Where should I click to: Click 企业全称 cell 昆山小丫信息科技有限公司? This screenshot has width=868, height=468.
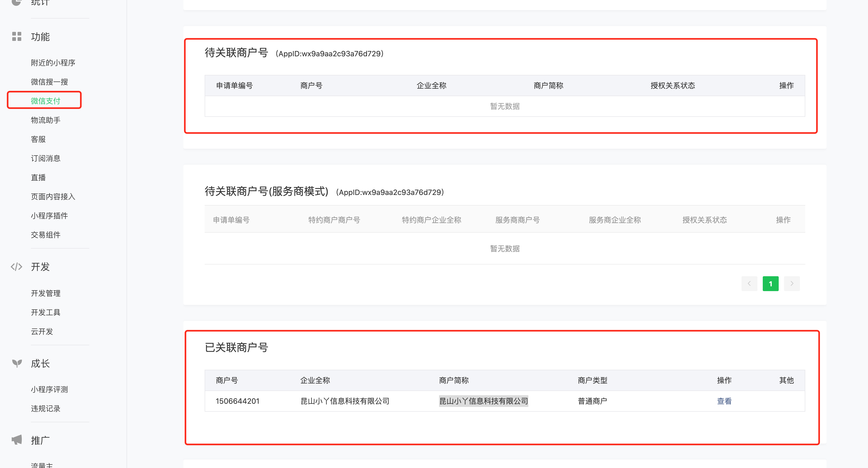[x=345, y=401]
